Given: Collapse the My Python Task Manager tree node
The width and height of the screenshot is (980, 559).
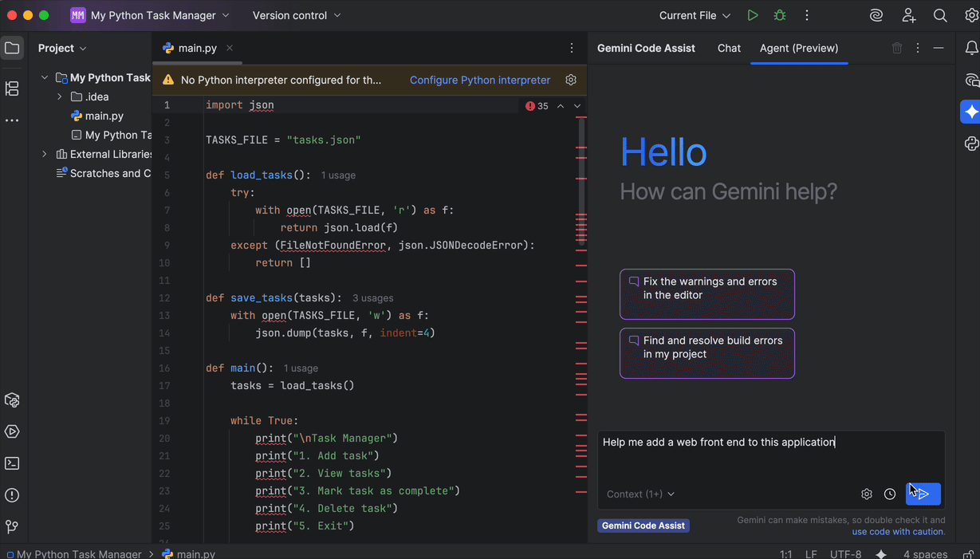Looking at the screenshot, I should [x=45, y=77].
